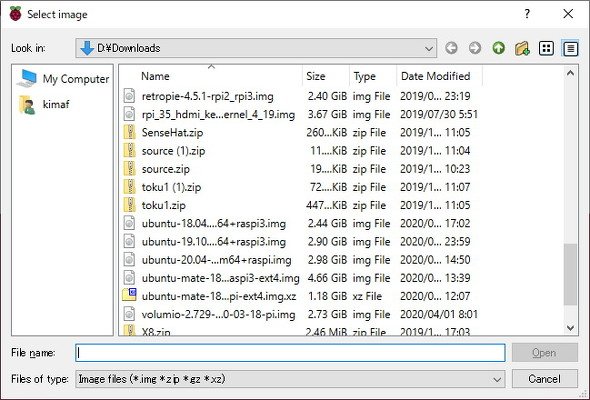Switch to detail view mode
Screen dimensions: 590x400
570,48
